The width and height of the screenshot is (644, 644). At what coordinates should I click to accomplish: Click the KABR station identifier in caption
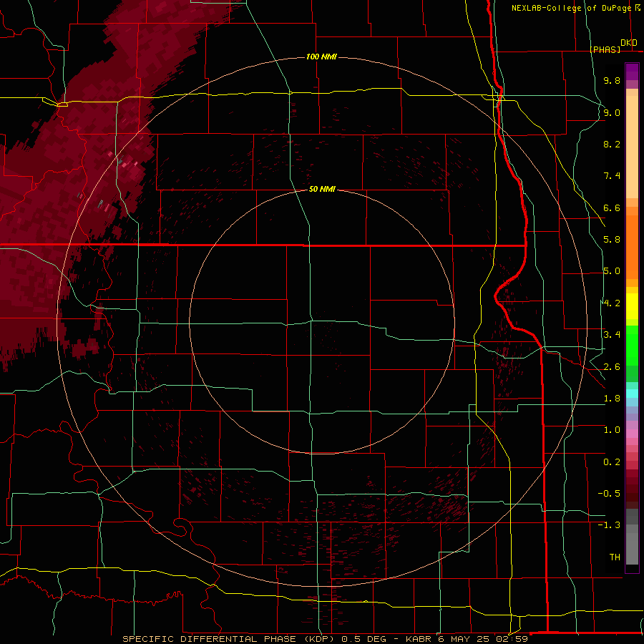(420, 639)
